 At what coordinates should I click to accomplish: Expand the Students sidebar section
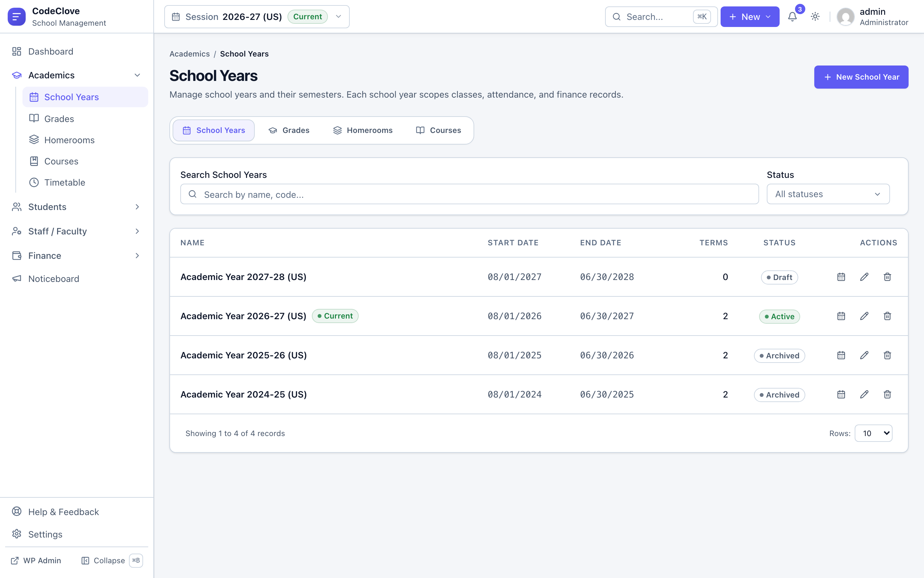point(77,207)
